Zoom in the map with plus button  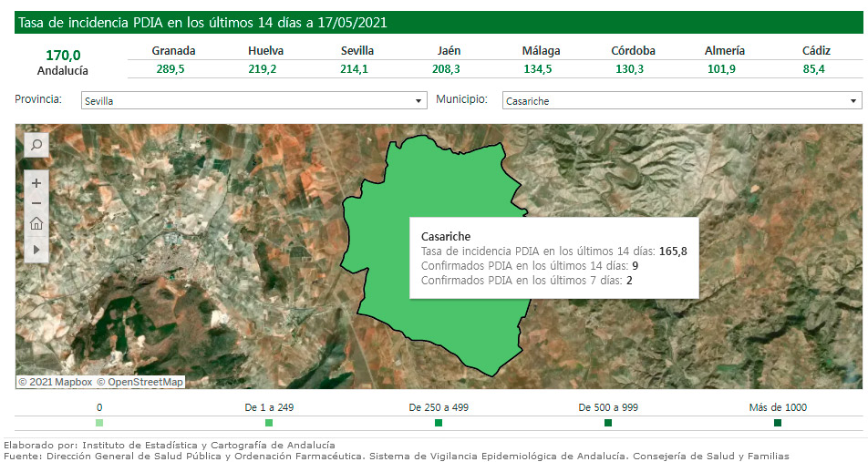pos(36,183)
